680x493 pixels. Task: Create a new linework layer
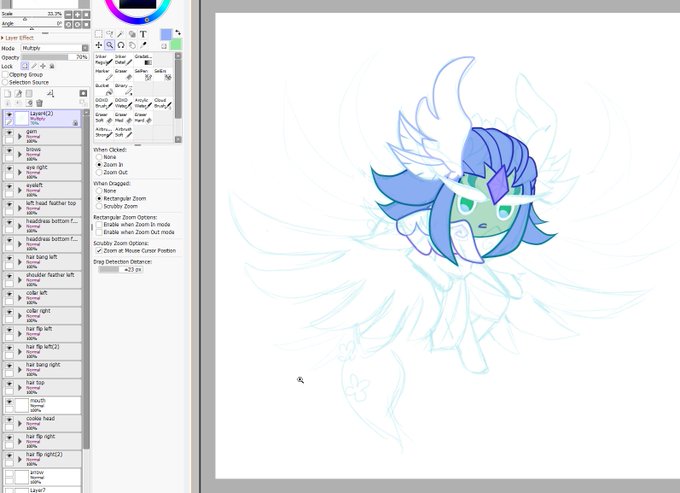point(18,93)
